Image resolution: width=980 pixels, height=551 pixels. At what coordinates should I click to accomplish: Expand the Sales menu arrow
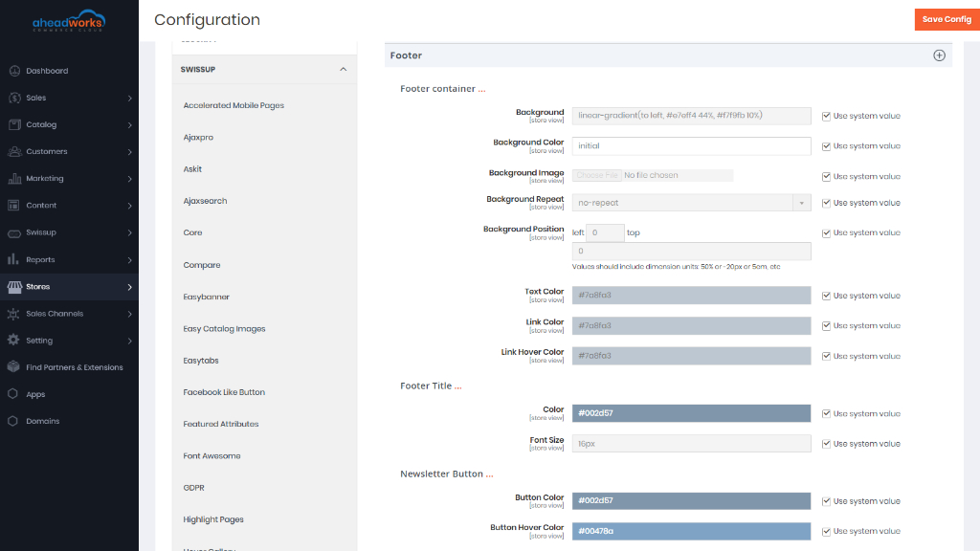(x=129, y=99)
